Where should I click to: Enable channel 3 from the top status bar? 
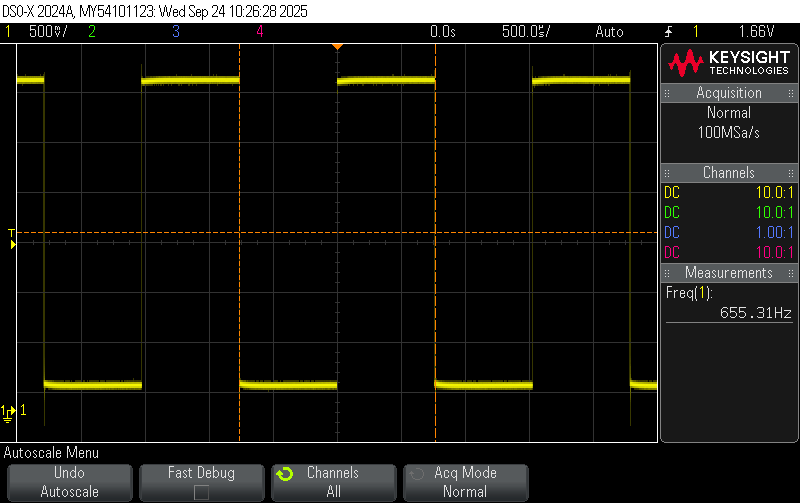176,32
